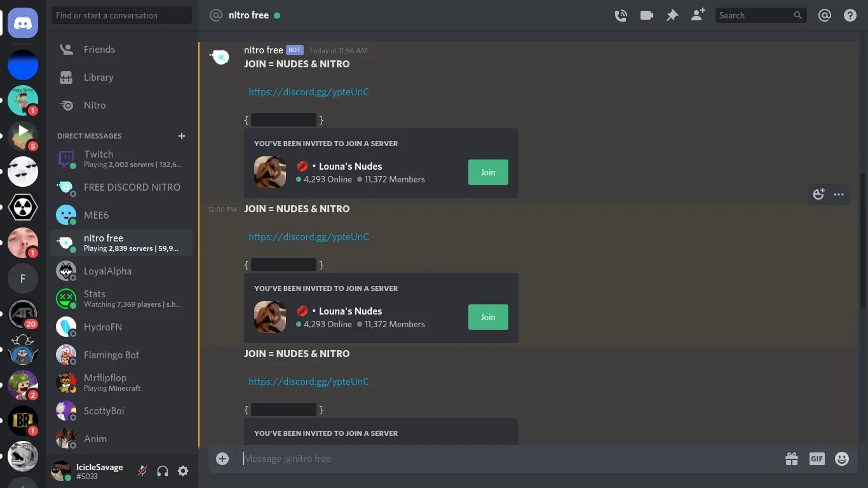The width and height of the screenshot is (868, 488).
Task: Start a voice call
Action: coord(621,15)
